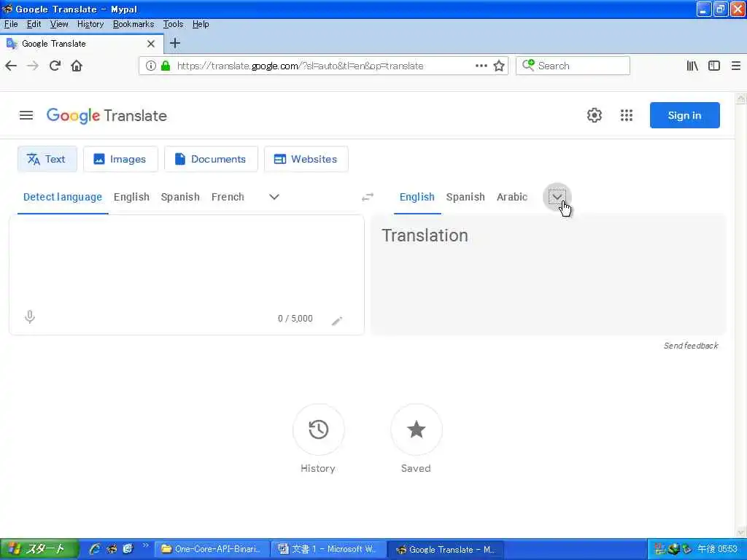The height and width of the screenshot is (560, 747).
Task: Click Google Translate taskbar button
Action: point(446,549)
